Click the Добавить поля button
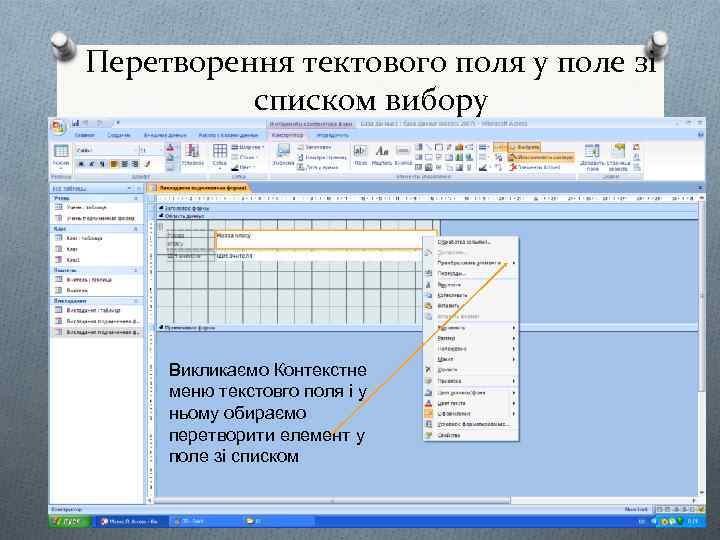This screenshot has height=540, width=720. (x=592, y=157)
